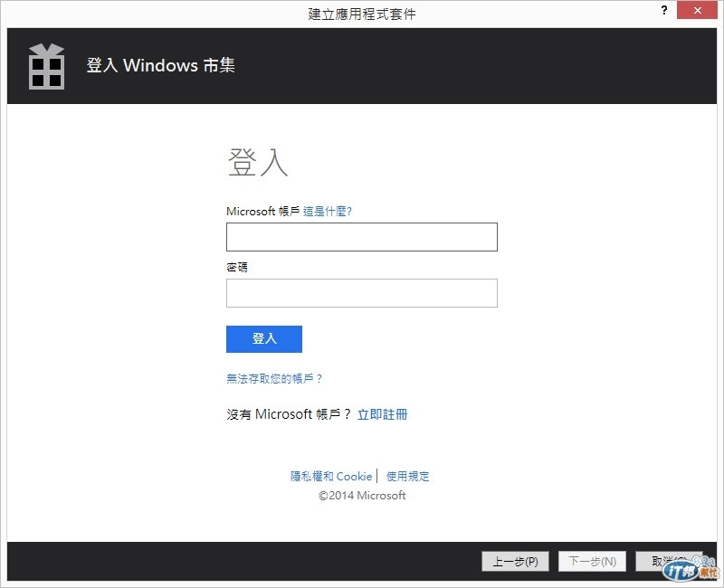
Task: Click the 登入 Windows 市集 header text
Action: (161, 65)
